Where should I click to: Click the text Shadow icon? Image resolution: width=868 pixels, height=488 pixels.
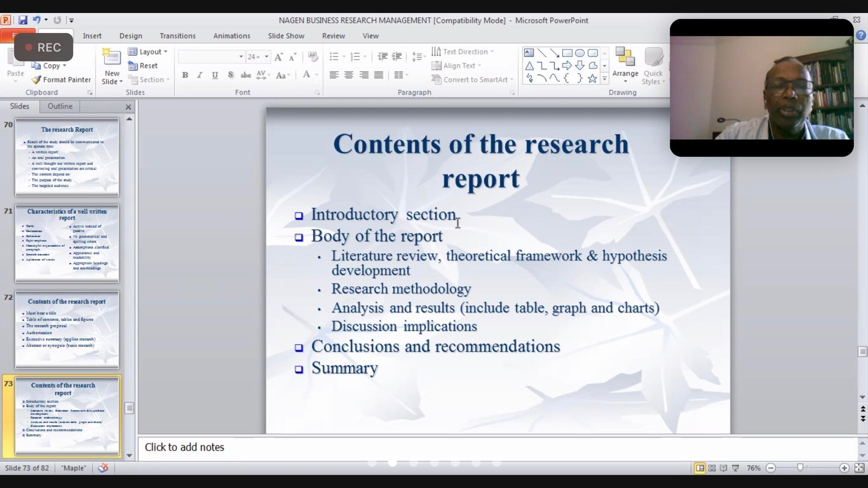point(230,75)
